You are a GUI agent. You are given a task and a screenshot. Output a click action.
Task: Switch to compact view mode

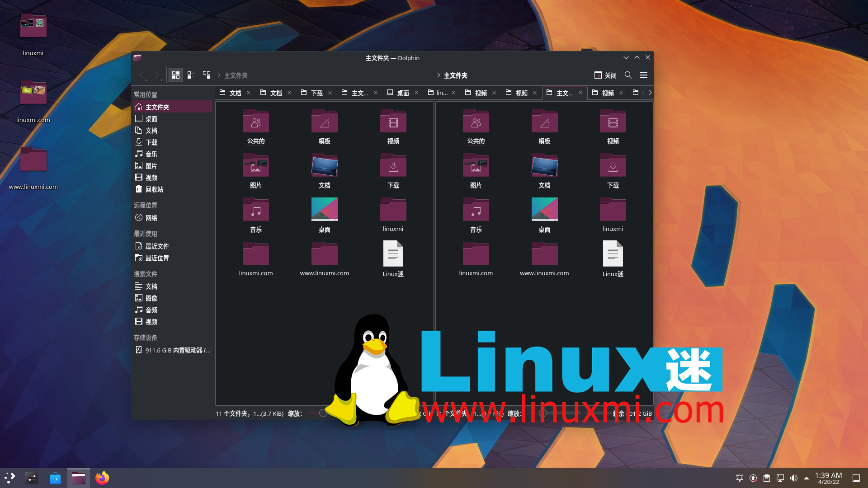click(x=191, y=75)
